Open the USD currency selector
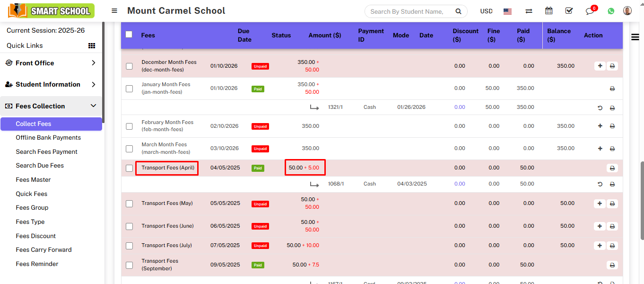The width and height of the screenshot is (644, 284). pyautogui.click(x=486, y=11)
